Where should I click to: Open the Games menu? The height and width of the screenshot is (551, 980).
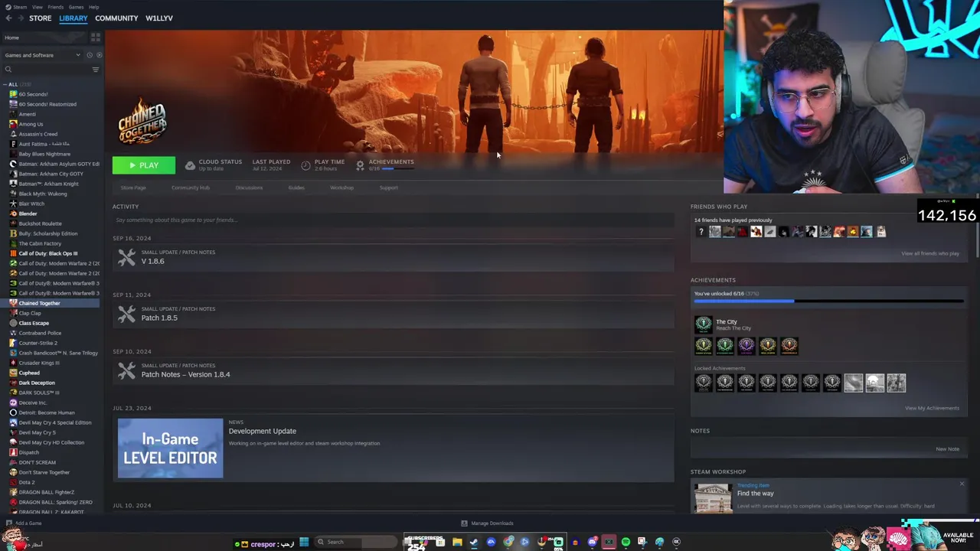coord(76,7)
